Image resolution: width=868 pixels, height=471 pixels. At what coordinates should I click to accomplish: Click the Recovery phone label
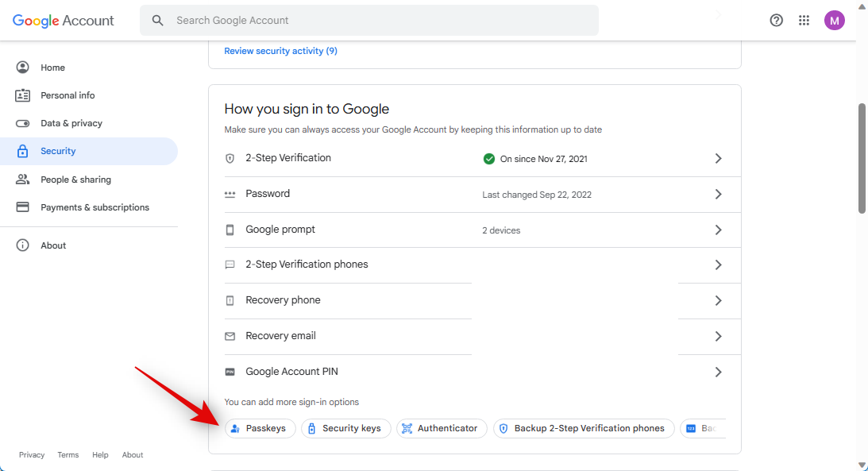pyautogui.click(x=283, y=300)
